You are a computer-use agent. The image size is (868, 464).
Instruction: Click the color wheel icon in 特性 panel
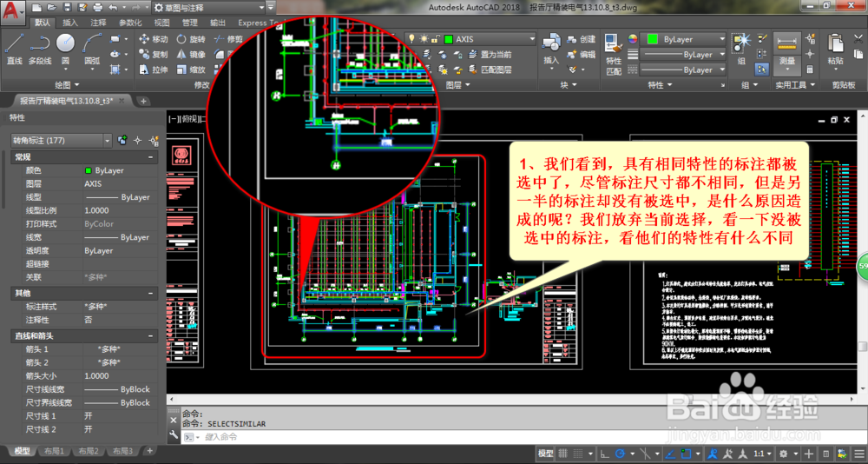click(x=633, y=39)
